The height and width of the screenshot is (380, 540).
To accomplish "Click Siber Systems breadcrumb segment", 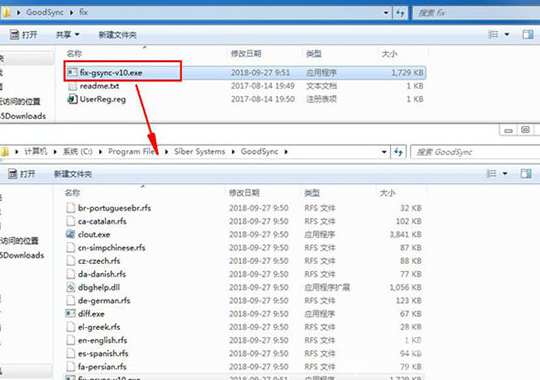I will click(x=199, y=152).
